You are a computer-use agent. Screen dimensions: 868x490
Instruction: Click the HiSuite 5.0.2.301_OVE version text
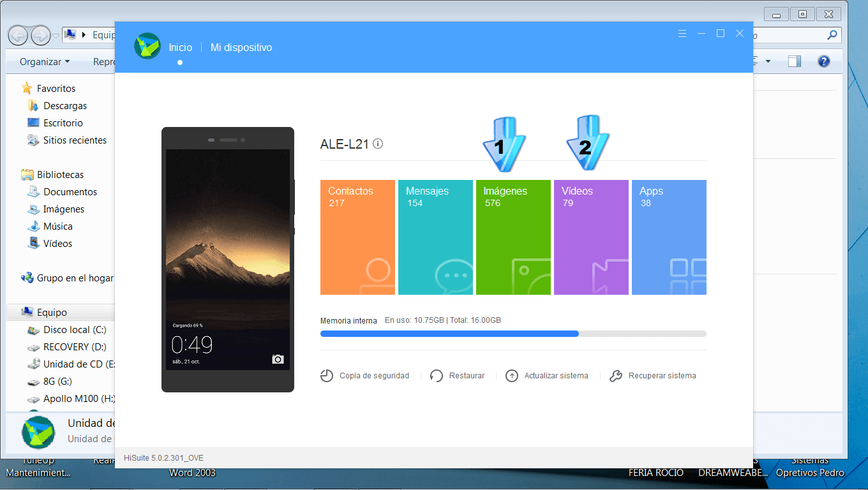coord(164,458)
